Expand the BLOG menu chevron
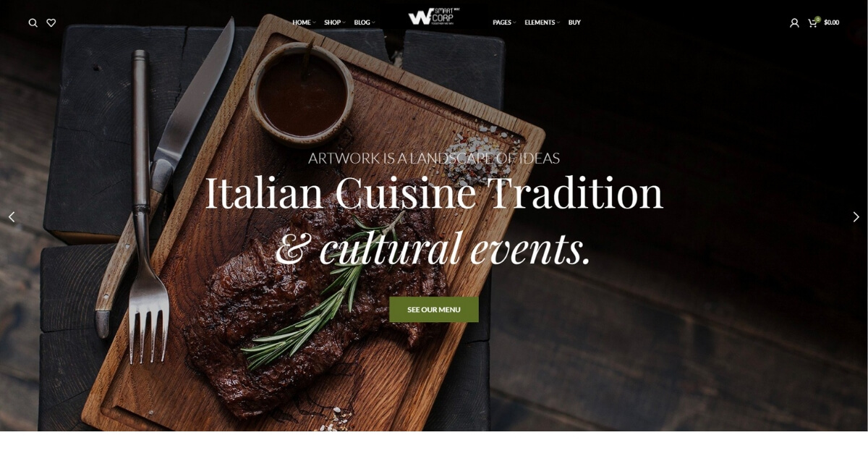 (373, 23)
